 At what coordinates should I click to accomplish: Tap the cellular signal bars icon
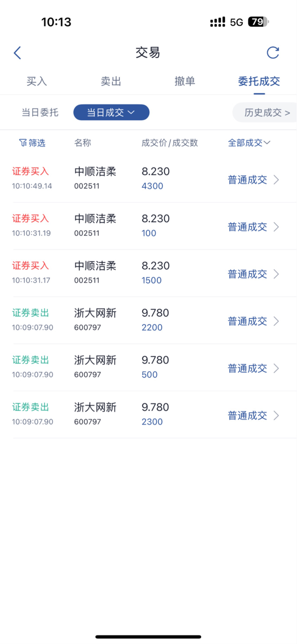(217, 22)
